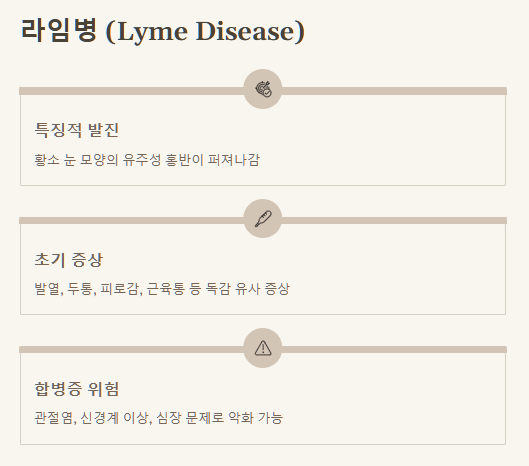Click the 황소 눈 모양의 유주성 홍반 description

coord(147,160)
